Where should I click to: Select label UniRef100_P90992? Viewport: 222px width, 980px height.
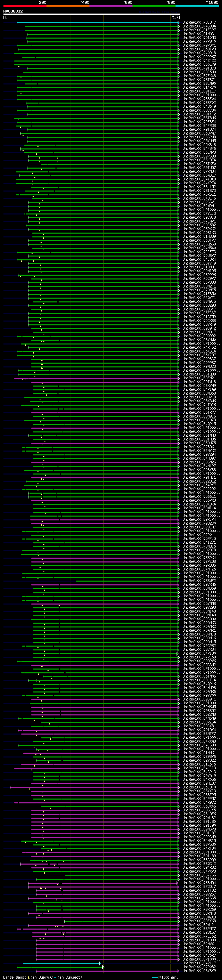tap(199, 336)
